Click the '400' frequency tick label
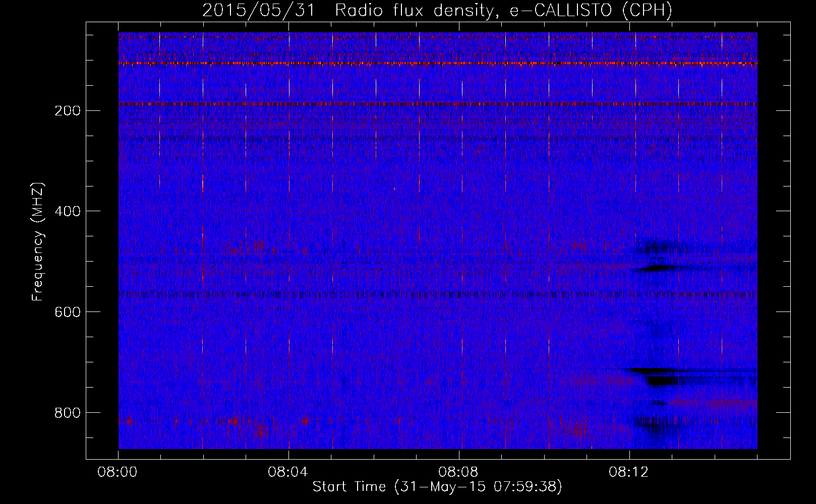This screenshot has width=816, height=504. [x=67, y=212]
